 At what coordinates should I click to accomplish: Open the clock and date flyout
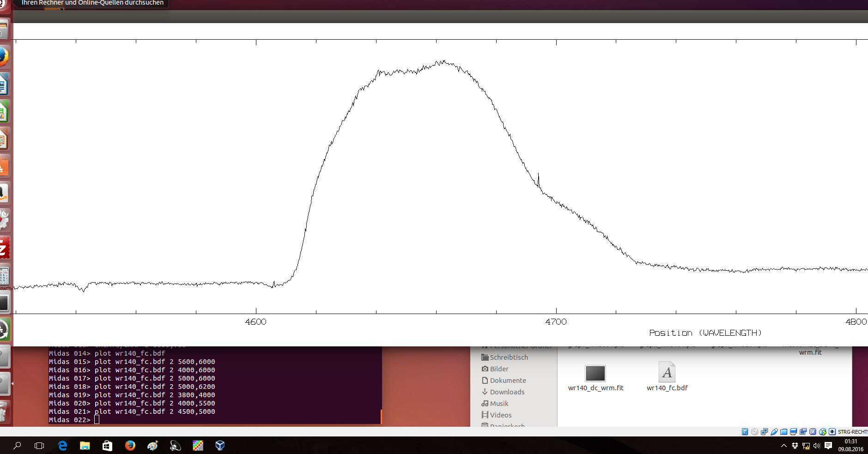point(850,445)
